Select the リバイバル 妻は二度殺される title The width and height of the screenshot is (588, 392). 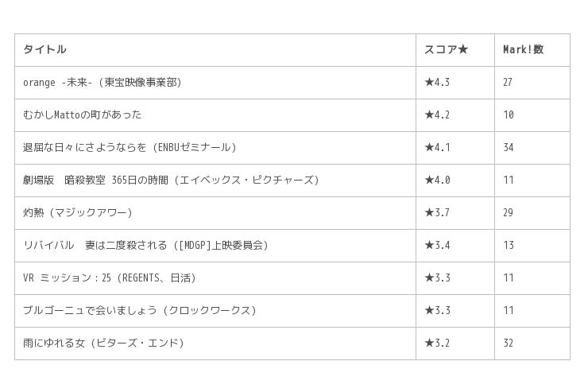(146, 245)
